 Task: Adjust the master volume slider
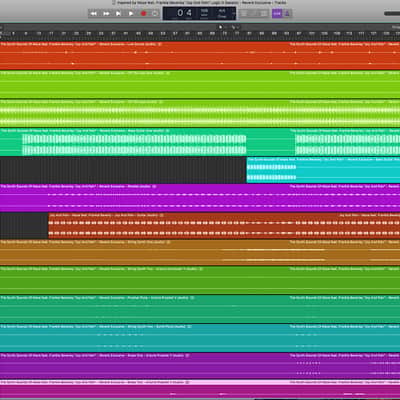point(392,14)
